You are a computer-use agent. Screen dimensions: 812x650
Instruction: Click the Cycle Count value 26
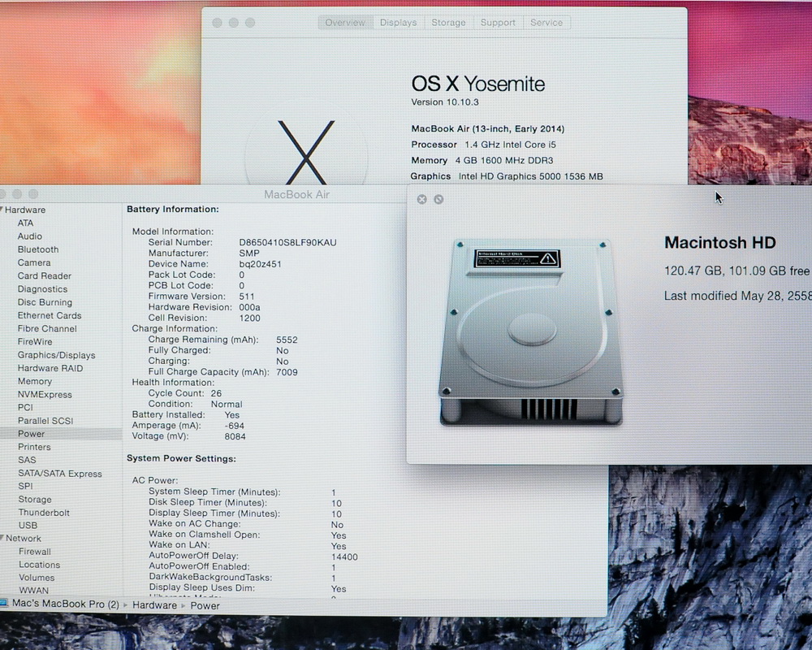pos(216,393)
